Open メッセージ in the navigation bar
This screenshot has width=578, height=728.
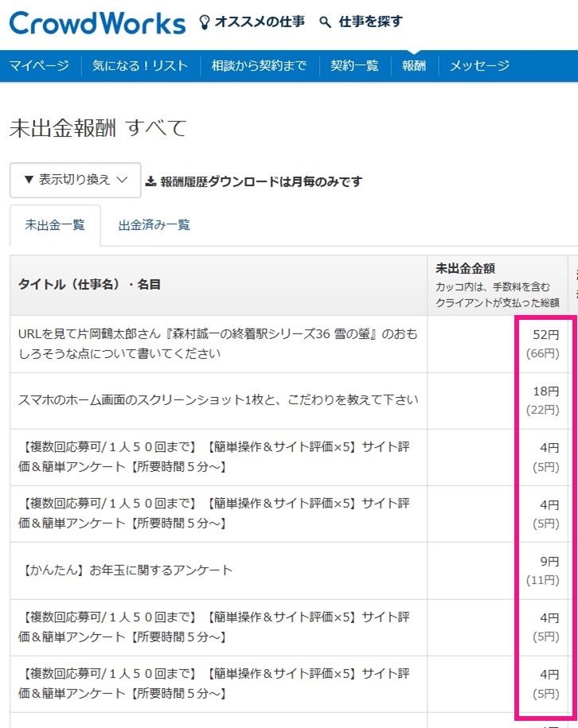[479, 65]
